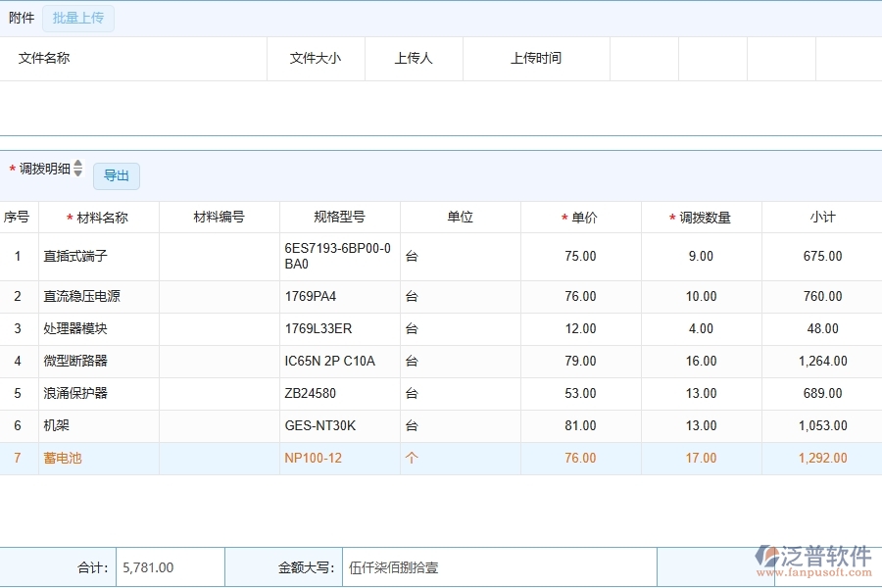
Task: Open the 批量上传 batch upload dialog
Action: click(x=78, y=18)
